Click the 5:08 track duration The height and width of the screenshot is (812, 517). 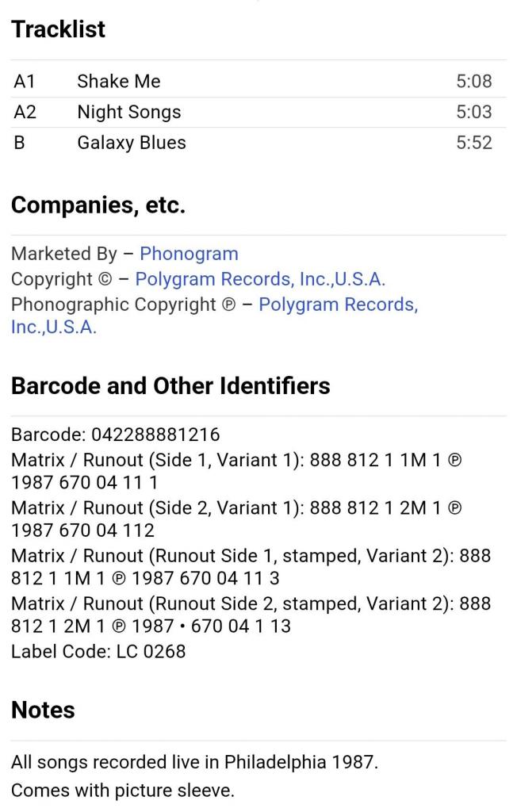(473, 81)
